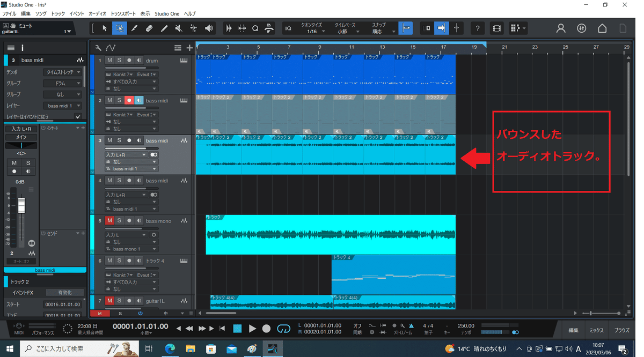This screenshot has height=357, width=644.
Task: Toggle the stereo channel mode on track 3
Action: (154, 154)
